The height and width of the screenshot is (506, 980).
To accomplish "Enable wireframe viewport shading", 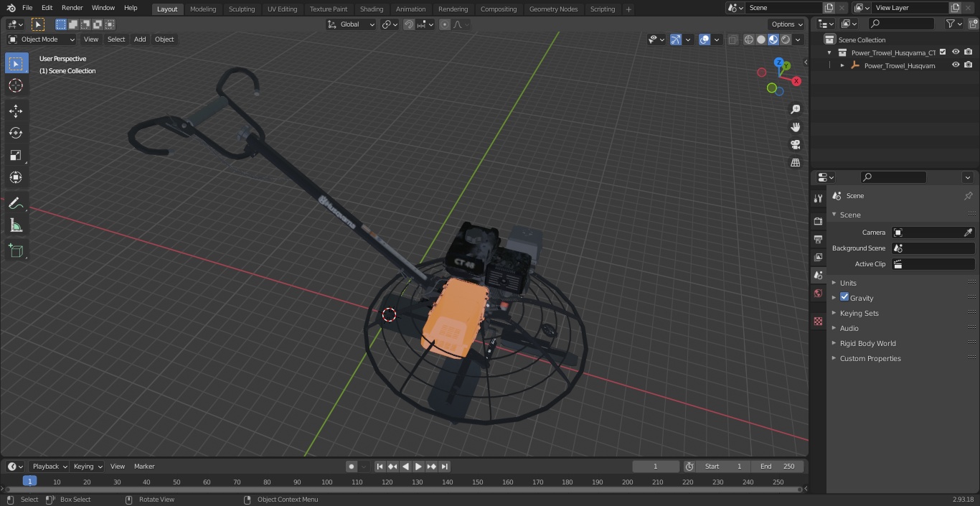I will pyautogui.click(x=749, y=39).
